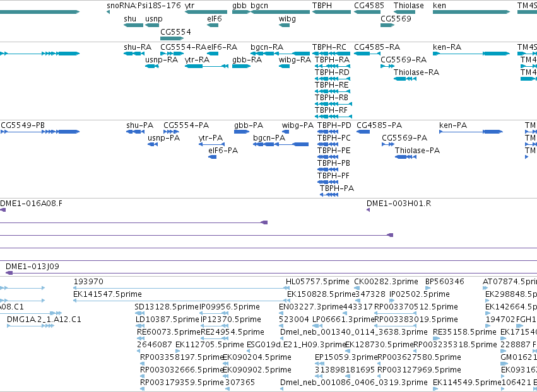Click the ken gene label
Screen dimensions: 537x392
(x=439, y=6)
